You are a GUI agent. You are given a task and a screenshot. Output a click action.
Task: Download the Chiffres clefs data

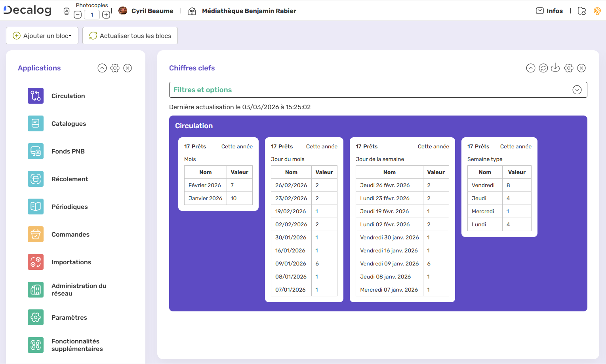pos(556,68)
